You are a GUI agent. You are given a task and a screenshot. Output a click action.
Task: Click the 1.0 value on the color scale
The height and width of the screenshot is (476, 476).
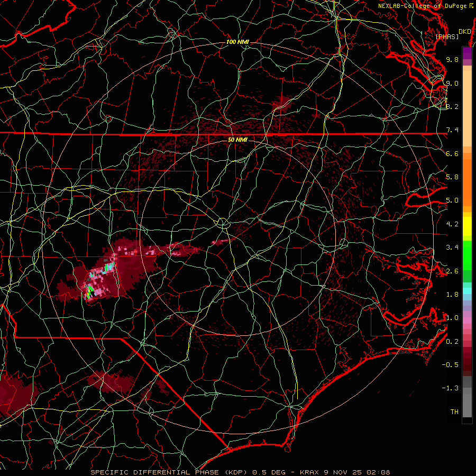(452, 318)
